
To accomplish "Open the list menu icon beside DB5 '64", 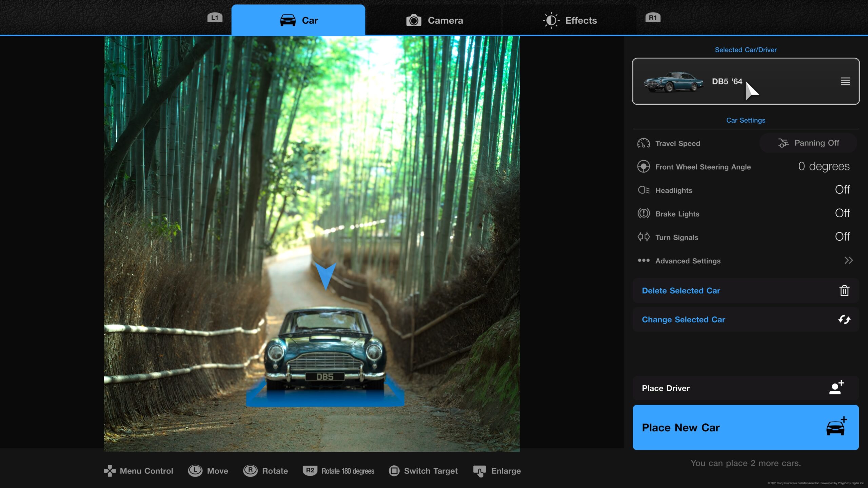I will click(x=845, y=81).
